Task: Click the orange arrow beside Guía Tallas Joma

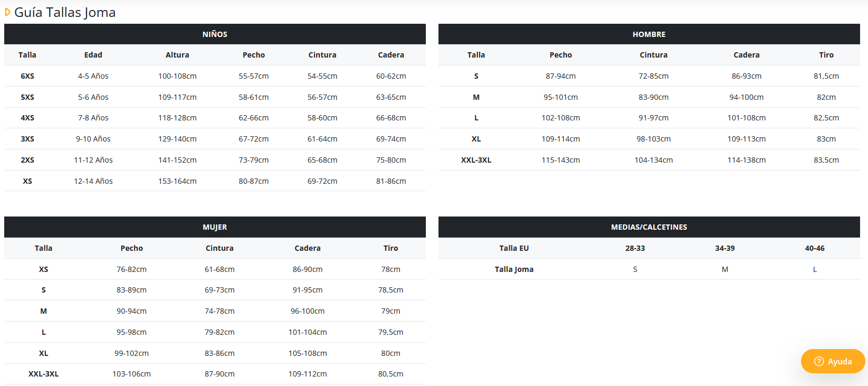Action: pyautogui.click(x=7, y=12)
